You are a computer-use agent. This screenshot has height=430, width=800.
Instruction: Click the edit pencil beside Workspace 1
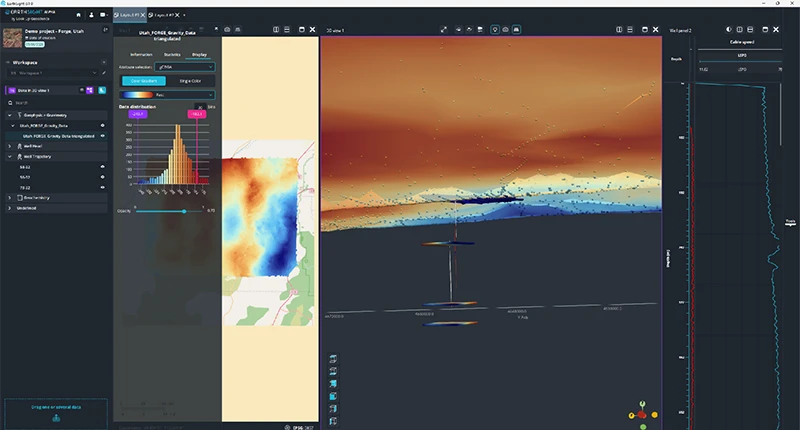point(104,73)
